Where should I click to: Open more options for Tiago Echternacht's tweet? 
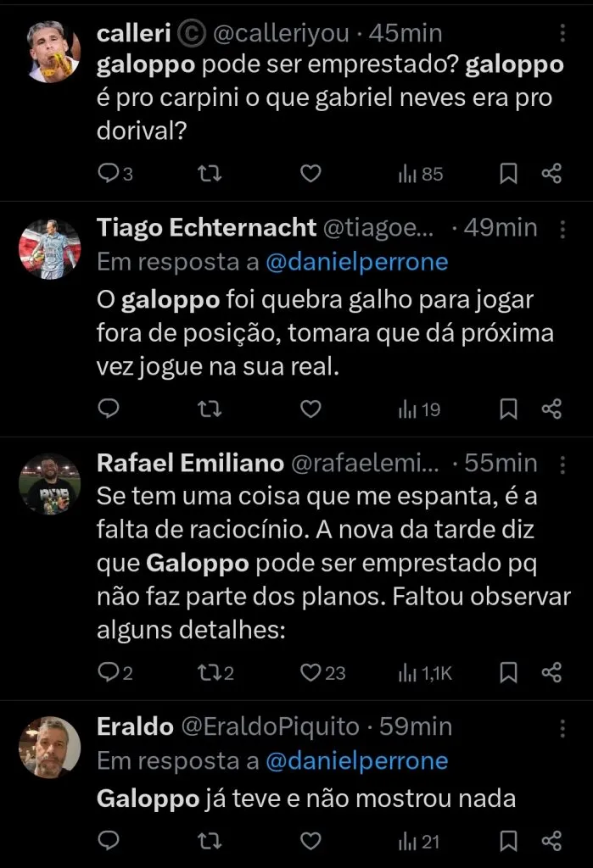[x=564, y=228]
